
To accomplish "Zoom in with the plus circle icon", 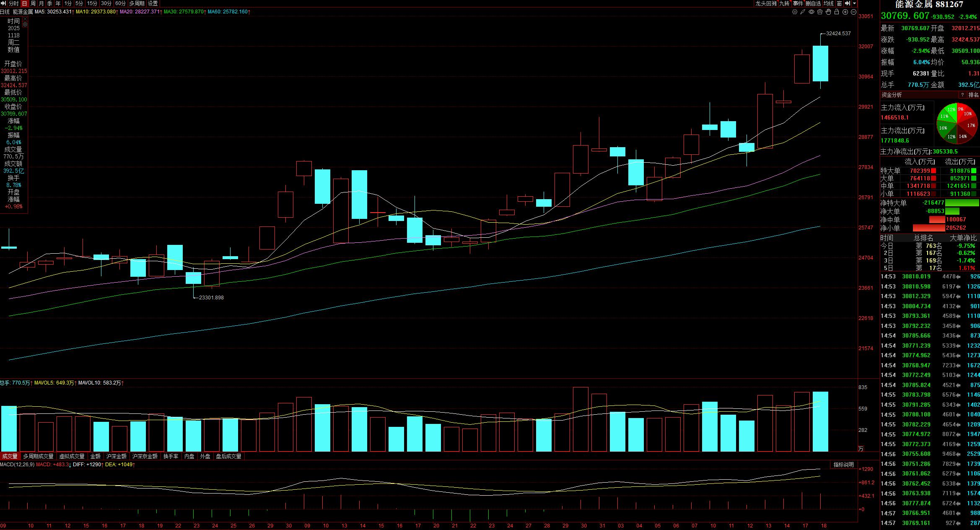I will pyautogui.click(x=845, y=12).
